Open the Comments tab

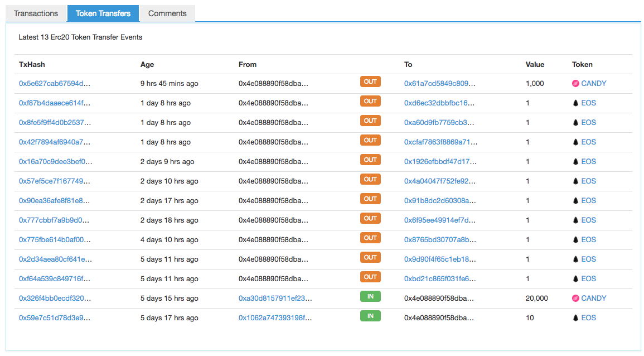(167, 13)
